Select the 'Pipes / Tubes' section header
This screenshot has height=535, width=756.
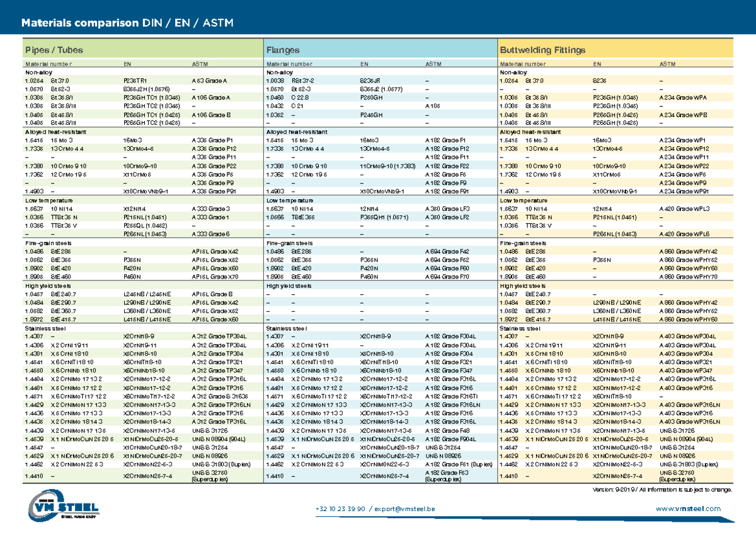tap(54, 50)
